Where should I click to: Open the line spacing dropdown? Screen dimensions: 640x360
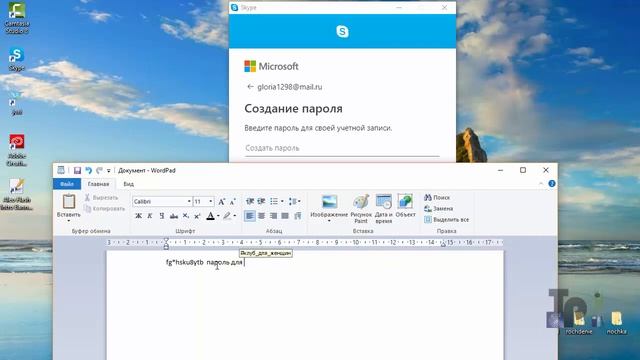pyautogui.click(x=294, y=201)
